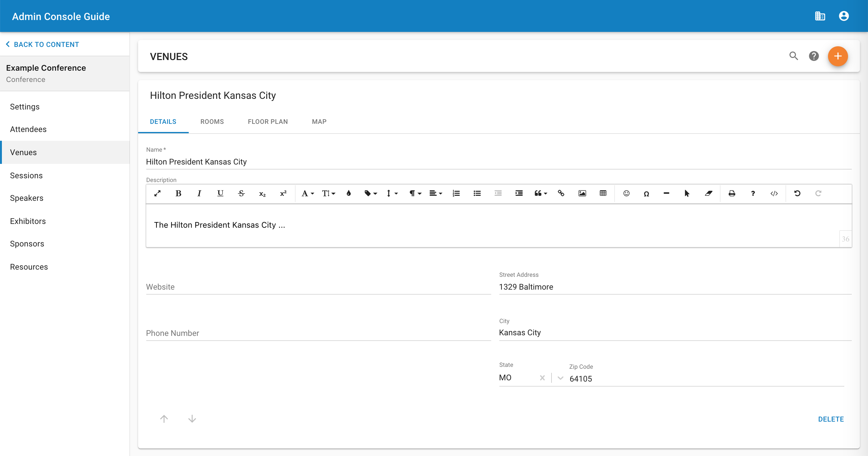The width and height of the screenshot is (868, 456).
Task: Open Sponsors in the sidebar
Action: pos(65,244)
